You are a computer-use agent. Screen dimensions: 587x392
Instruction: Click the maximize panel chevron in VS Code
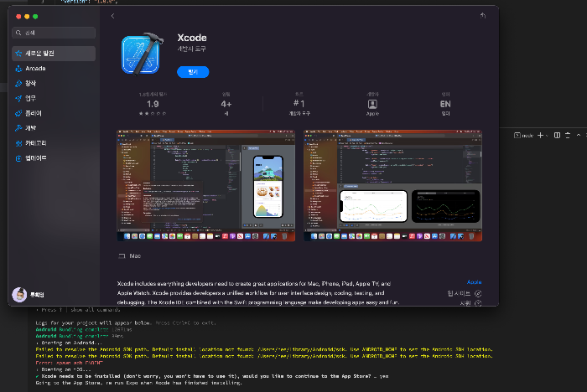(579, 135)
